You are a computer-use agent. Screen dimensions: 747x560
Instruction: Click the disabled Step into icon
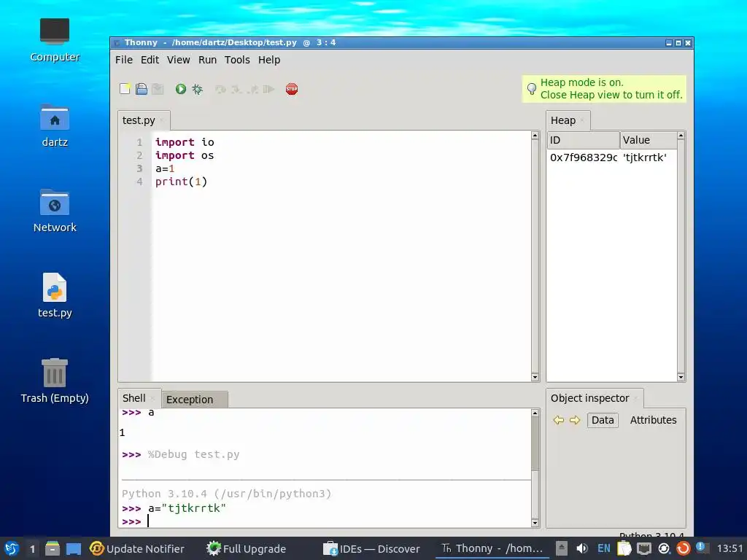pyautogui.click(x=236, y=89)
